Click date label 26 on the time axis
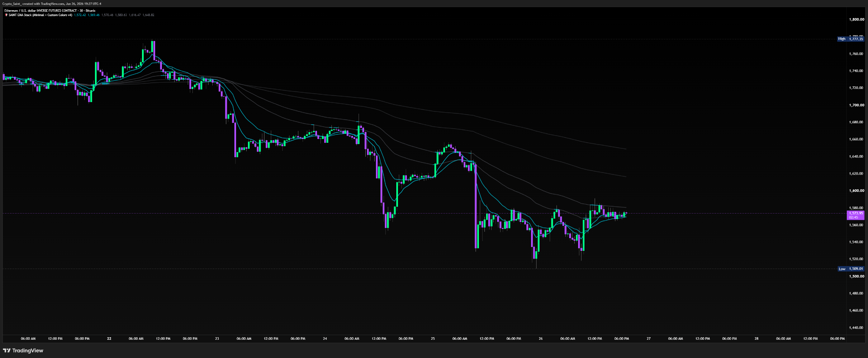 (x=541, y=339)
